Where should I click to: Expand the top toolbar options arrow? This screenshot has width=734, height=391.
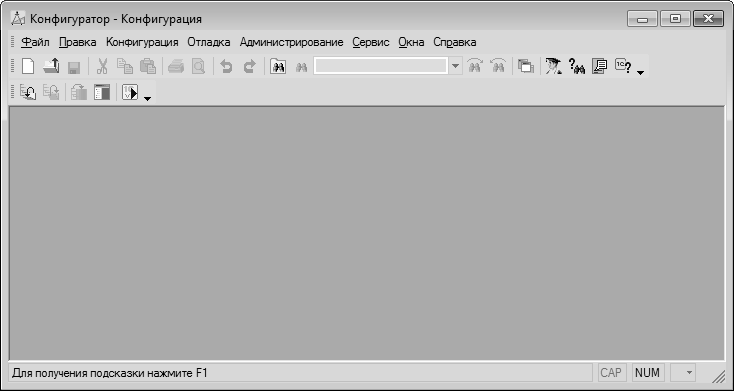(641, 73)
